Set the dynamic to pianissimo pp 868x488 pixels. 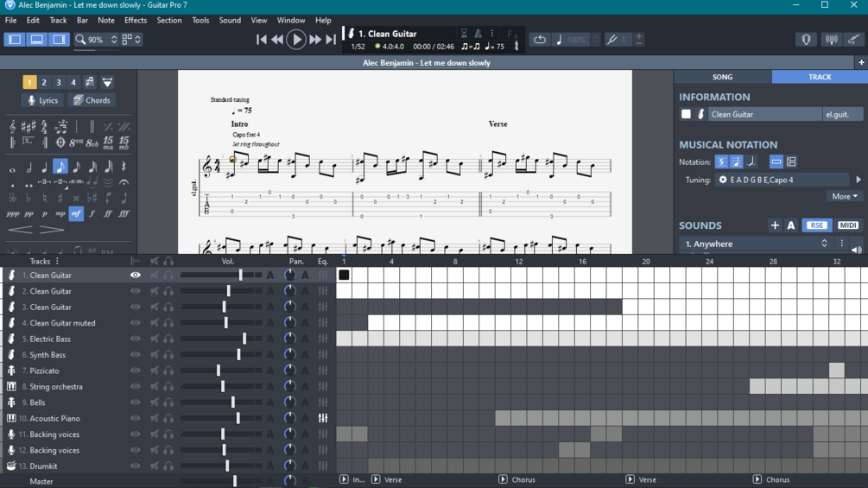29,213
